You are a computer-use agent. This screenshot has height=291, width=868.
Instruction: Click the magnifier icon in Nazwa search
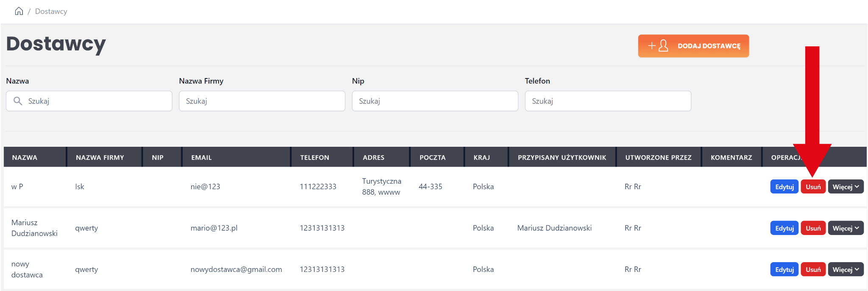tap(18, 101)
